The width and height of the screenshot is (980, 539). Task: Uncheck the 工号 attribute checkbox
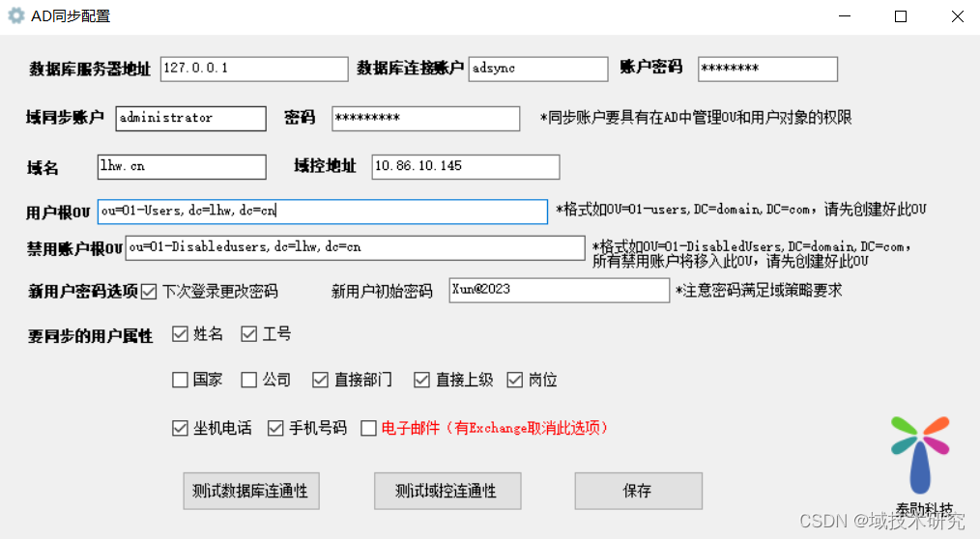coord(248,334)
